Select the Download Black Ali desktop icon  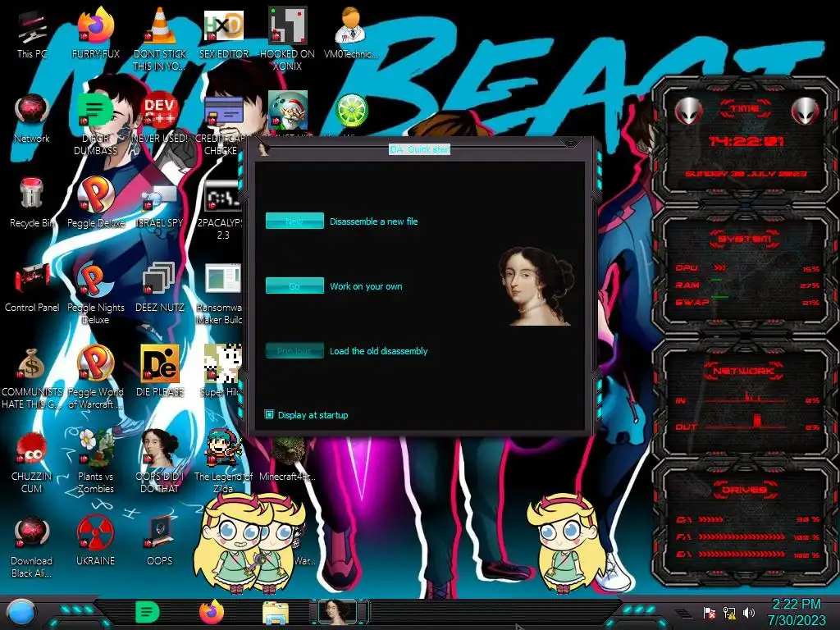pos(32,546)
